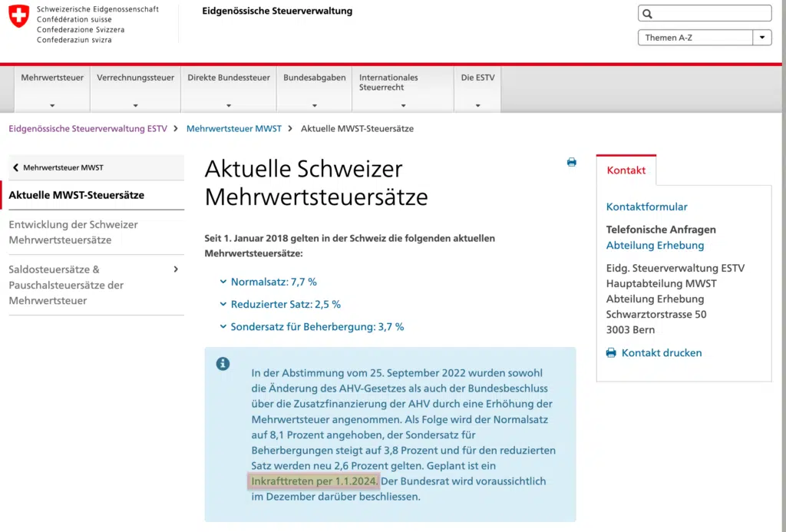Image resolution: width=786 pixels, height=532 pixels.
Task: Open the Direkte Bundessteuer menu
Action: point(229,89)
